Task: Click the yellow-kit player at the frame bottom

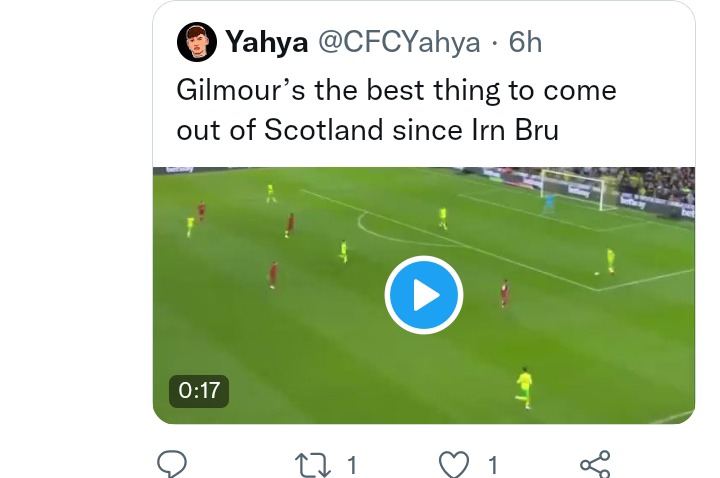Action: pyautogui.click(x=524, y=388)
